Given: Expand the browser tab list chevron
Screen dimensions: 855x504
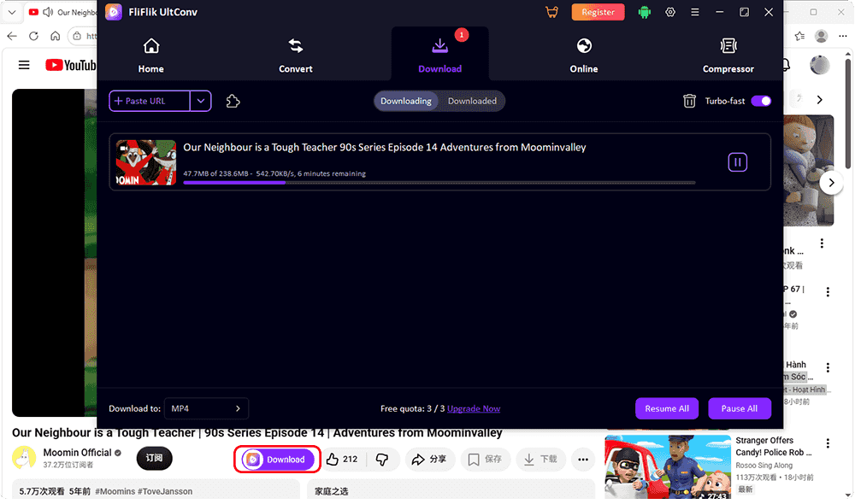Looking at the screenshot, I should (x=11, y=12).
